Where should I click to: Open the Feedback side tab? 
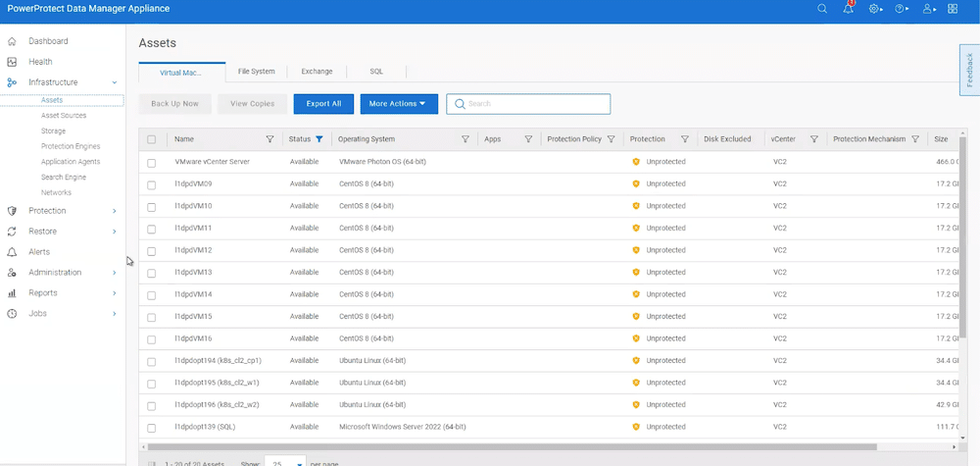pyautogui.click(x=969, y=70)
